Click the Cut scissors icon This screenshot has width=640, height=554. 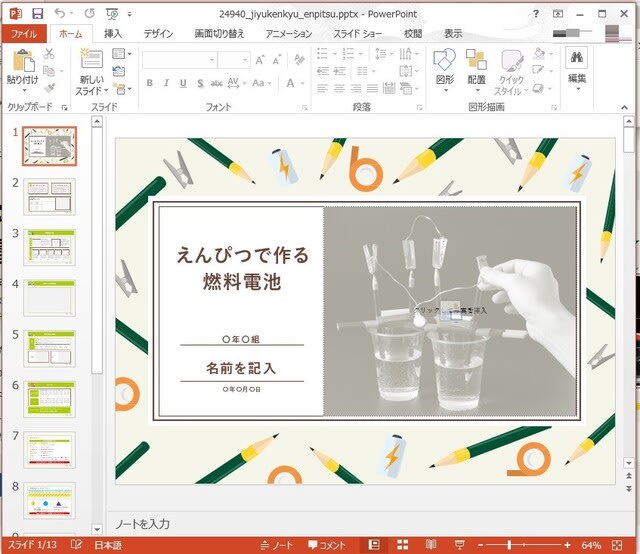(49, 53)
